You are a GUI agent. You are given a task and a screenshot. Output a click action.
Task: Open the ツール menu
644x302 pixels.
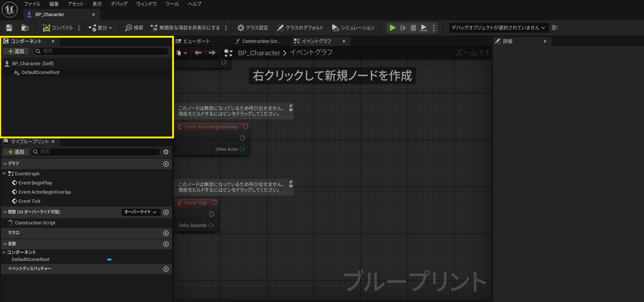coord(172,4)
